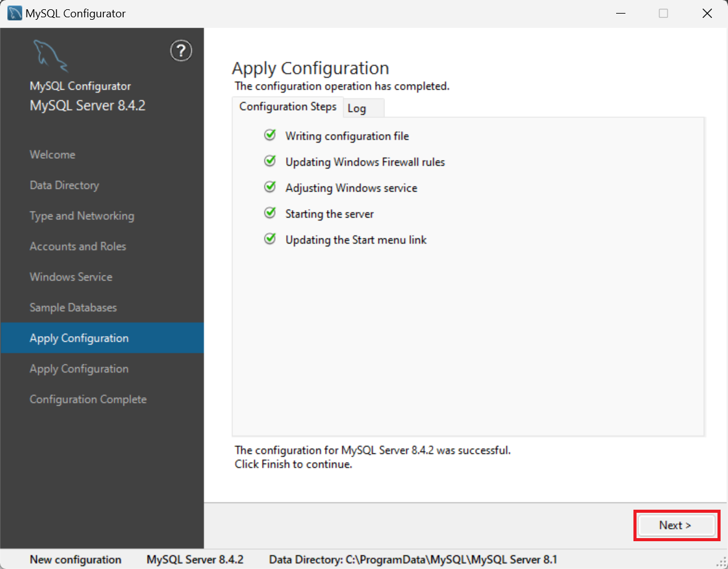This screenshot has width=728, height=569.
Task: Click the 'Adjusting Windows service' step text
Action: (352, 188)
